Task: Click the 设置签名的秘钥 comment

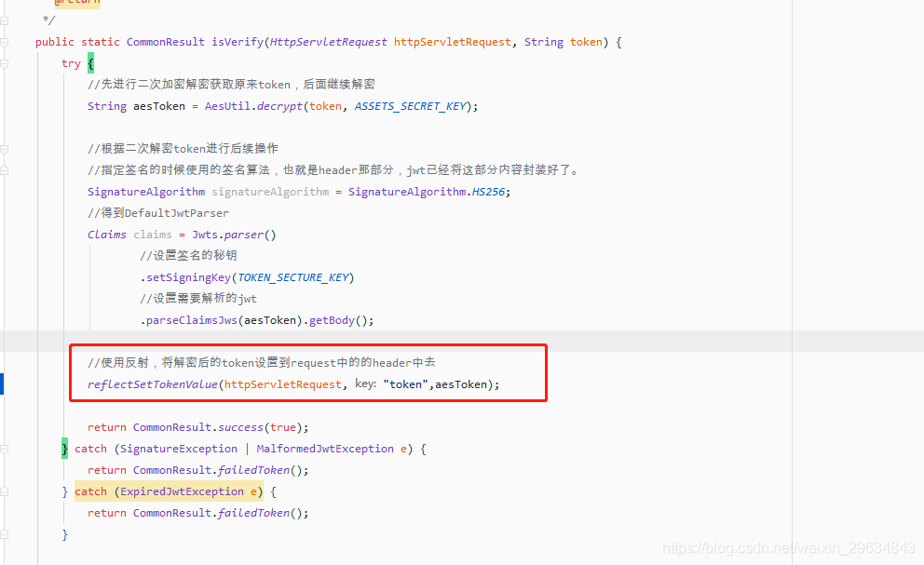Action: [x=188, y=256]
